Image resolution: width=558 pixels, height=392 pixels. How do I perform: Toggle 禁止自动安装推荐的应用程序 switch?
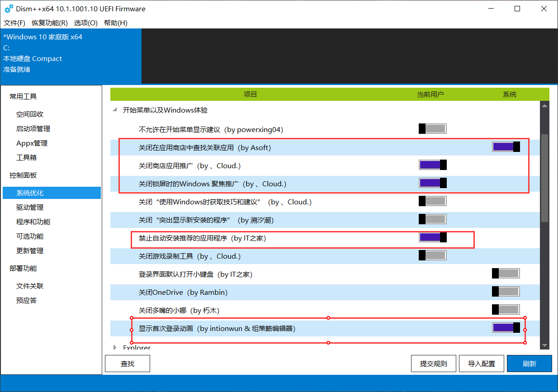click(x=433, y=237)
